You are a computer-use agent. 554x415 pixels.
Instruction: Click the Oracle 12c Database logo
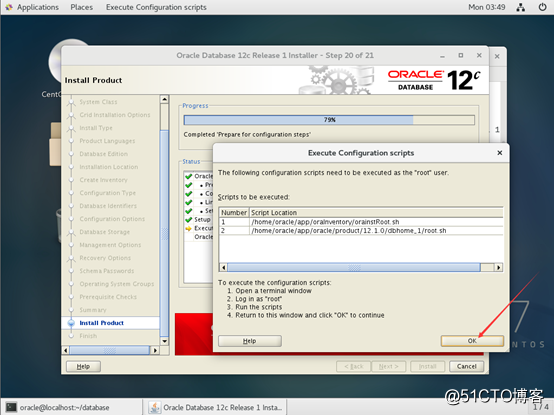click(x=434, y=80)
